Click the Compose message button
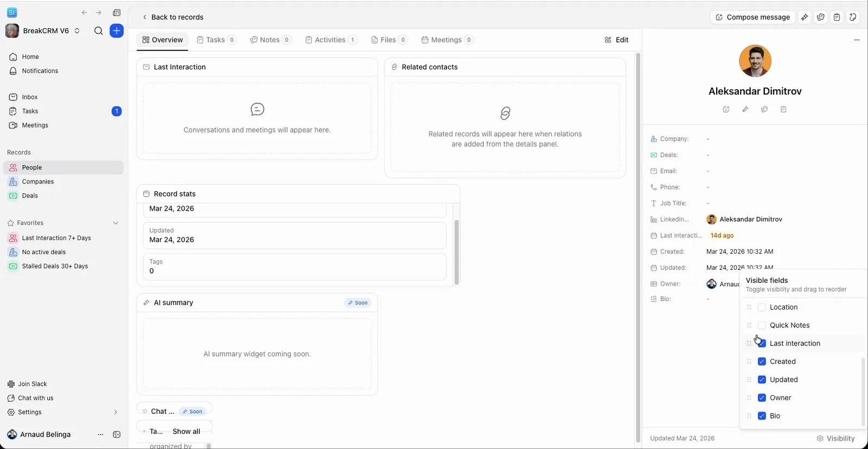 (752, 17)
